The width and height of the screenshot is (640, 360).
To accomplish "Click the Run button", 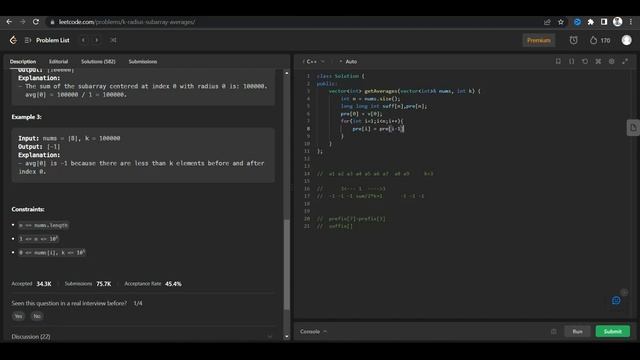I will click(x=577, y=331).
